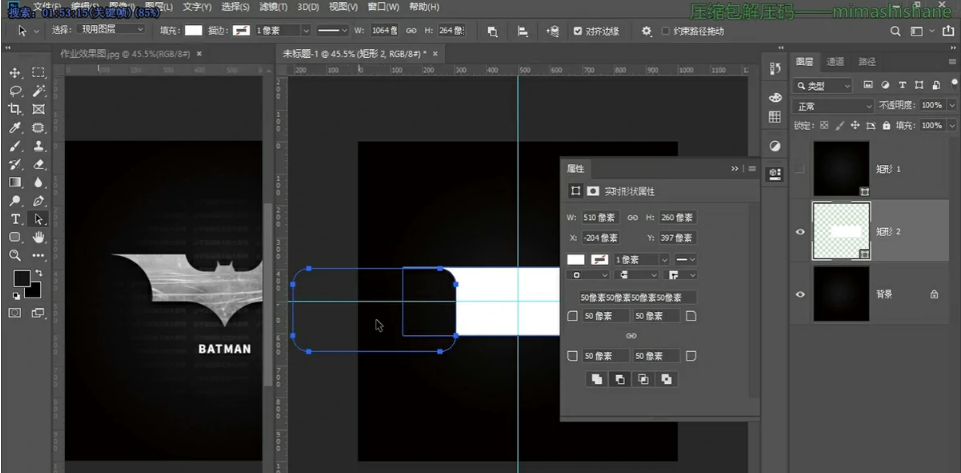Hide the 矩形 2 layer
The image size is (961, 473).
[800, 232]
